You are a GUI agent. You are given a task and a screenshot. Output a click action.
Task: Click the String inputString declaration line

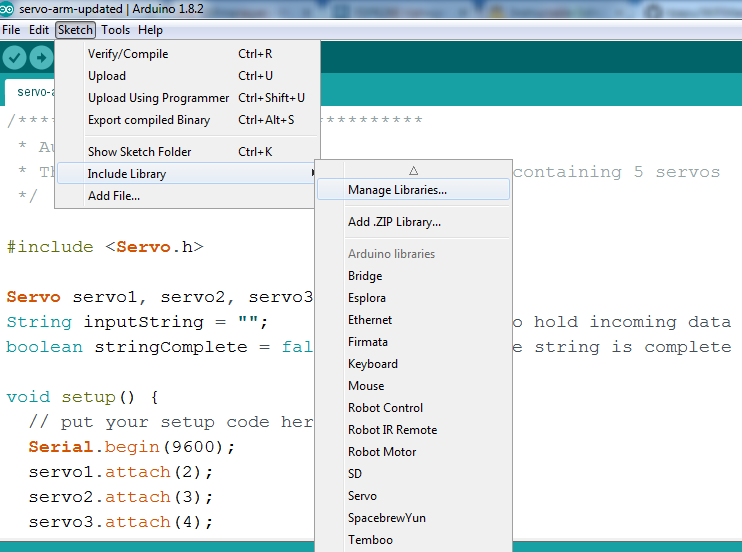137,322
